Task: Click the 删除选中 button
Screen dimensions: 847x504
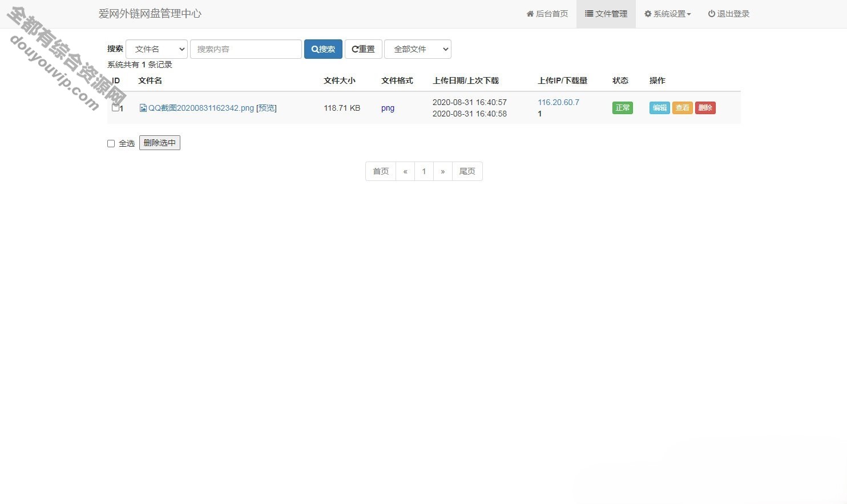Action: 160,143
